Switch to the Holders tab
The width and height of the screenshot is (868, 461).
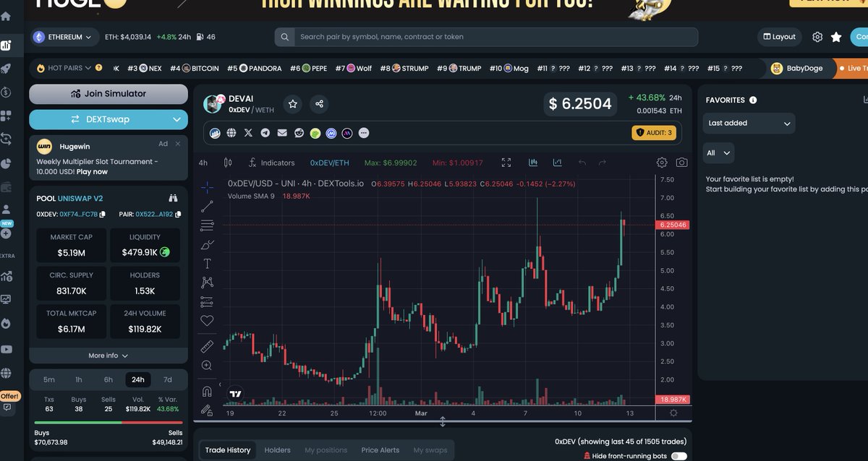277,450
